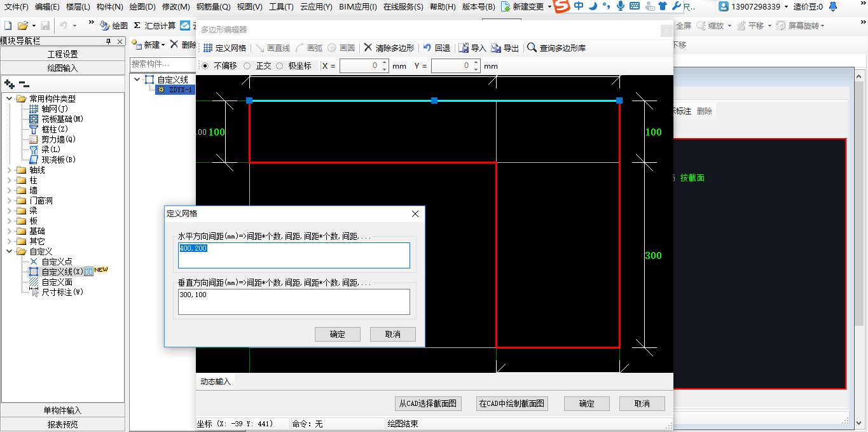868x432 pixels.
Task: Select the 画圆 draw circle tool
Action: click(341, 48)
